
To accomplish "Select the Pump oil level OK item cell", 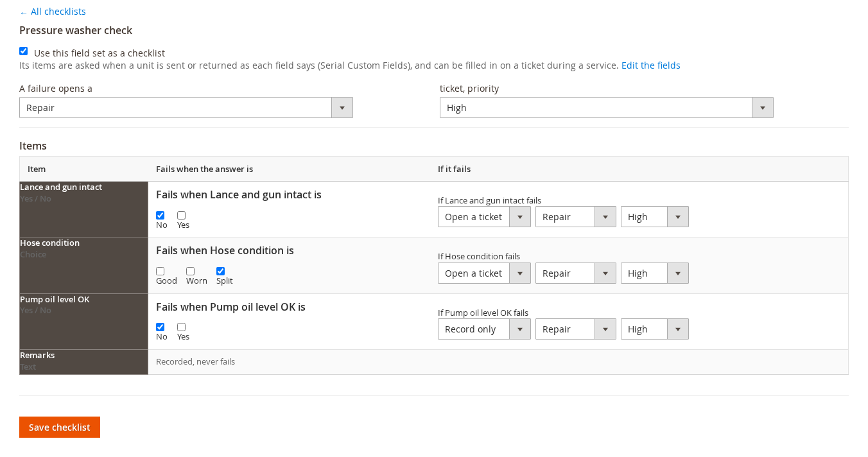I will click(84, 322).
